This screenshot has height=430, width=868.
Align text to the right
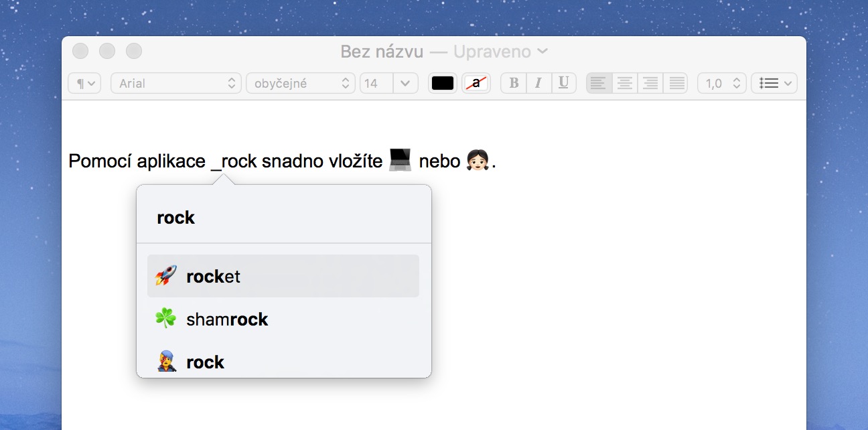click(x=650, y=83)
